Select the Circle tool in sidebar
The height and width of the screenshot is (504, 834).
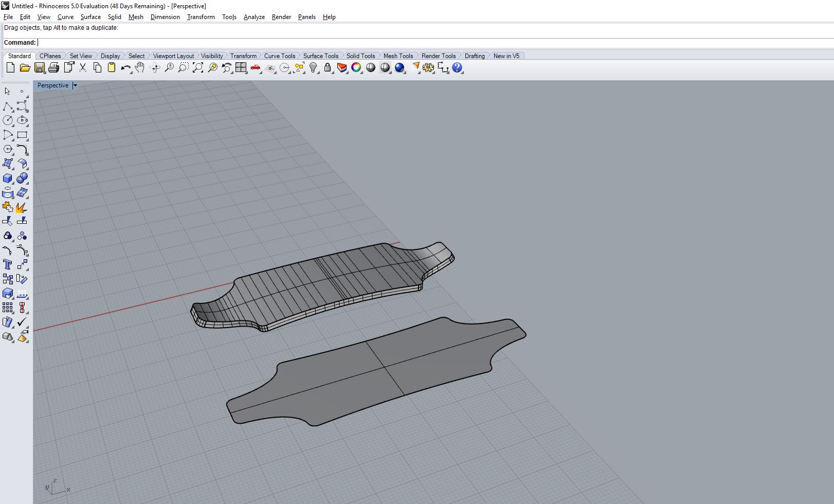(x=8, y=120)
